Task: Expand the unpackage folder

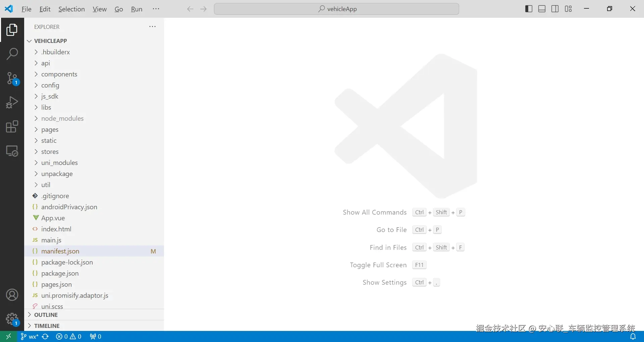Action: click(94, 174)
